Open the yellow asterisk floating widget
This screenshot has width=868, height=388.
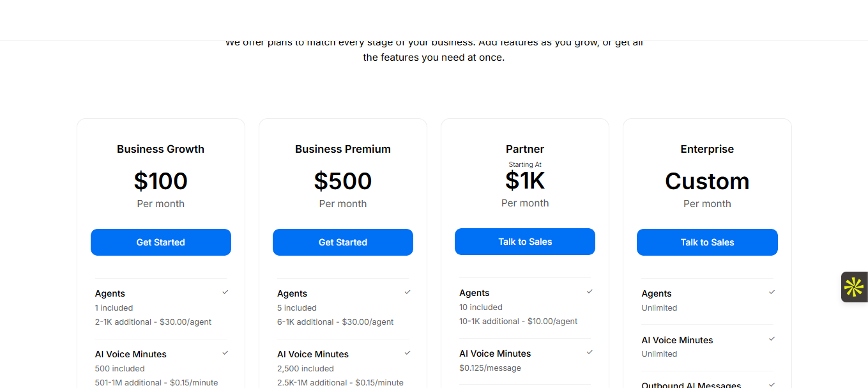[x=854, y=287]
